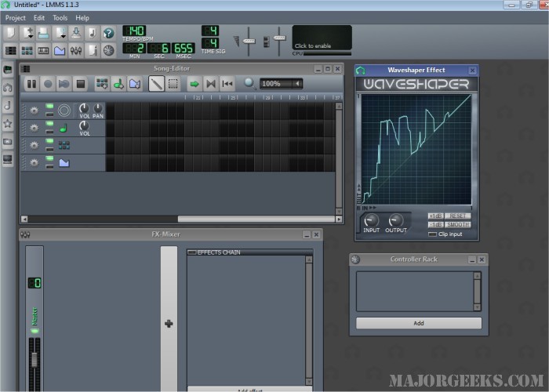
Task: Open the My Home sidebar tab
Action: click(7, 141)
